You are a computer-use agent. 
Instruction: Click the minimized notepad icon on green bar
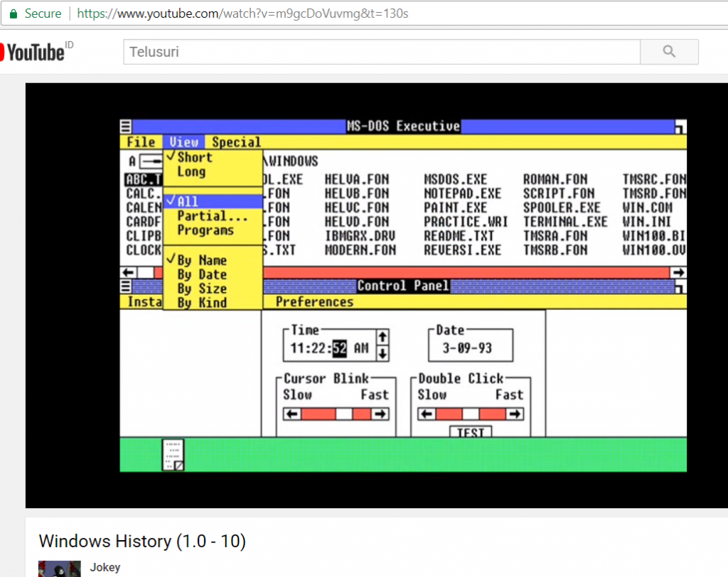pyautogui.click(x=173, y=455)
